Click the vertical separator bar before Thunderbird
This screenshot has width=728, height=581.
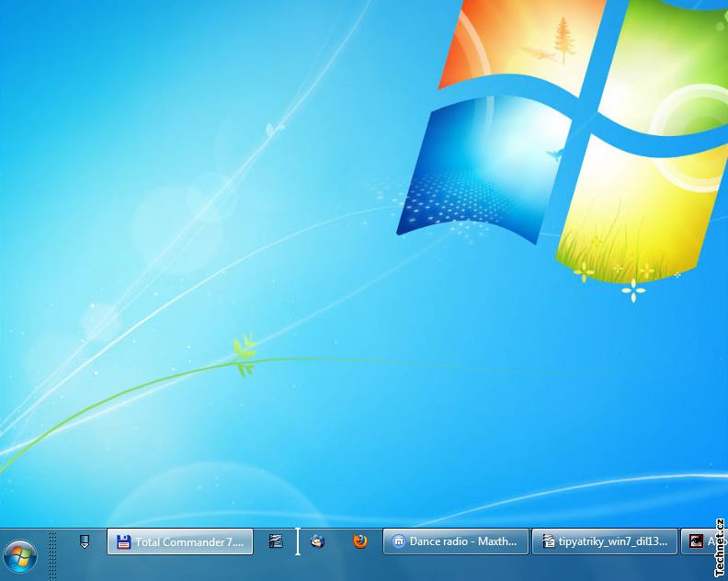click(x=297, y=541)
